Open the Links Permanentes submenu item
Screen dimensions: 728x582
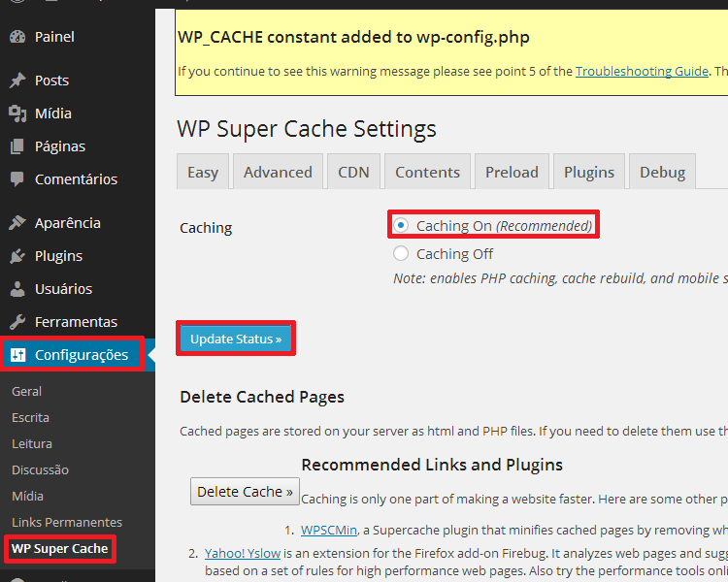pos(67,522)
